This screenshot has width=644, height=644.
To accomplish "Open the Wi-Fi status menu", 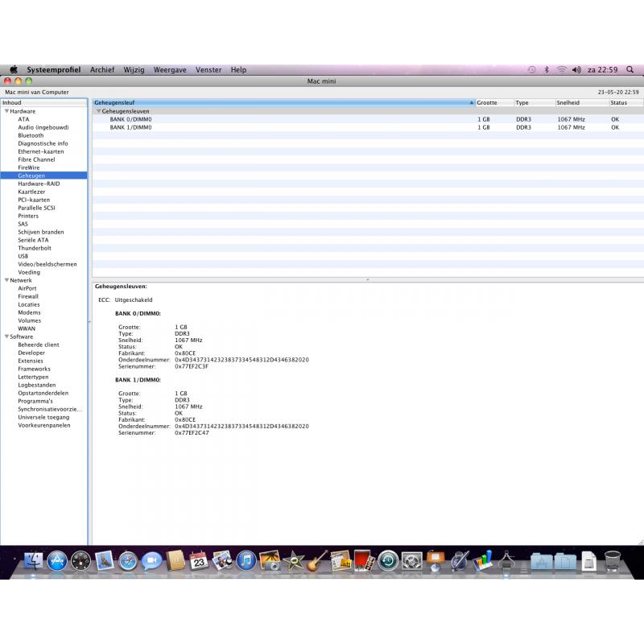I will pyautogui.click(x=561, y=70).
